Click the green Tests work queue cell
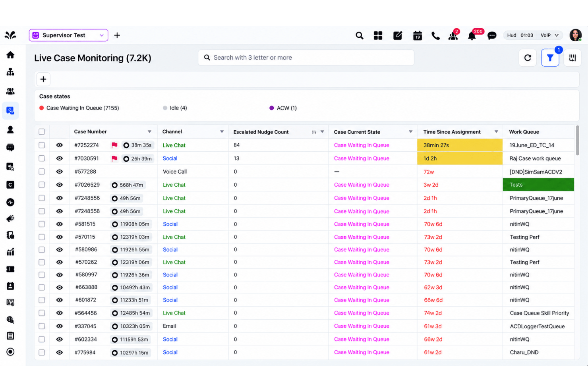Screen dimensions: 588x392 [539, 185]
